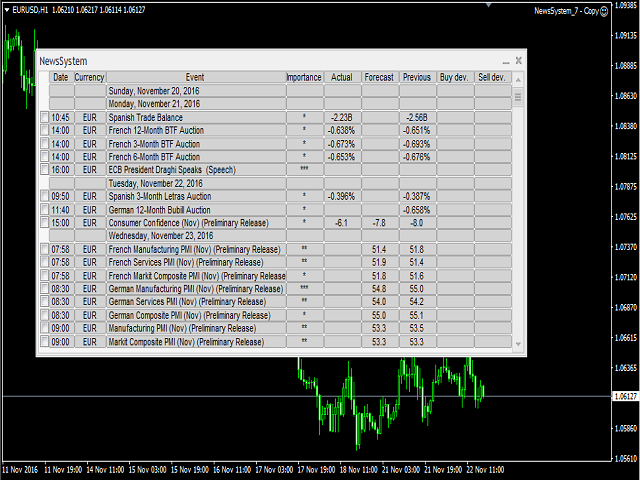The height and width of the screenshot is (480, 640).
Task: Tick checkbox for German Composite PMI row
Action: [x=44, y=315]
